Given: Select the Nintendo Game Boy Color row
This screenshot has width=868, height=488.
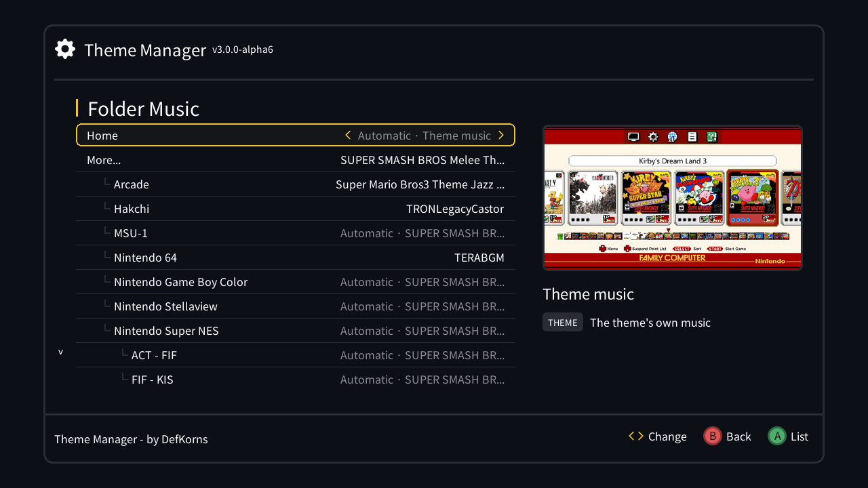Looking at the screenshot, I should (296, 282).
